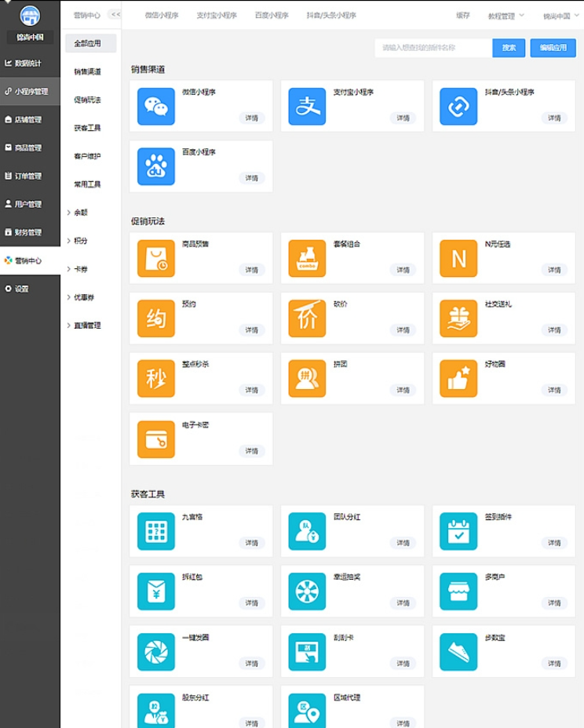Image resolution: width=584 pixels, height=728 pixels.
Task: Click the 拼团 group buying icon
Action: coord(307,378)
